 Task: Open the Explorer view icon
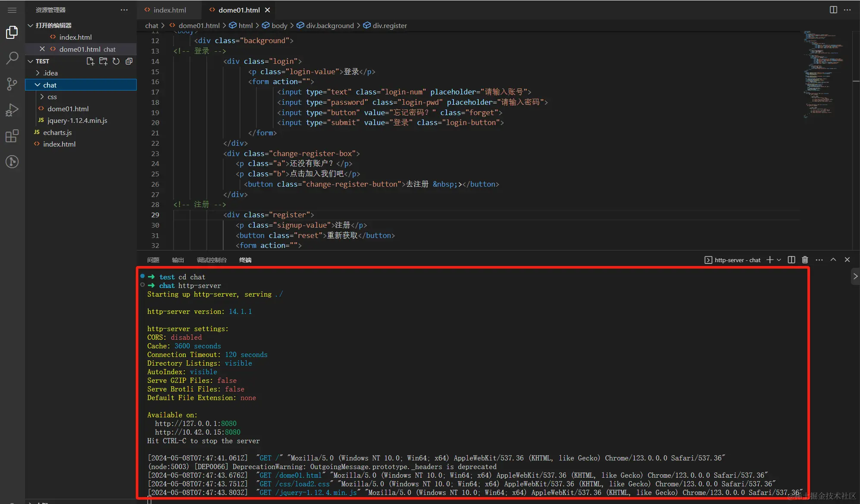click(12, 32)
